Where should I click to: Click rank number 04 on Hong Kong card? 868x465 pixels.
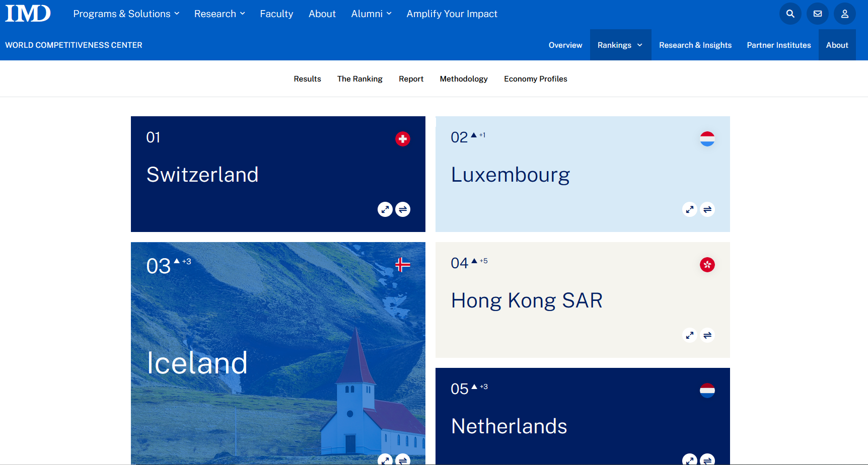[460, 263]
